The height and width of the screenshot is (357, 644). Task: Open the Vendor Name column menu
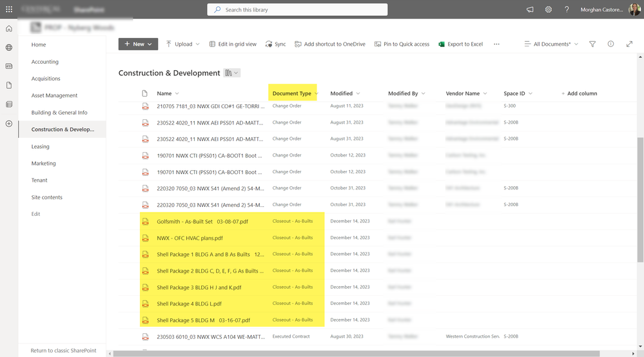point(466,93)
